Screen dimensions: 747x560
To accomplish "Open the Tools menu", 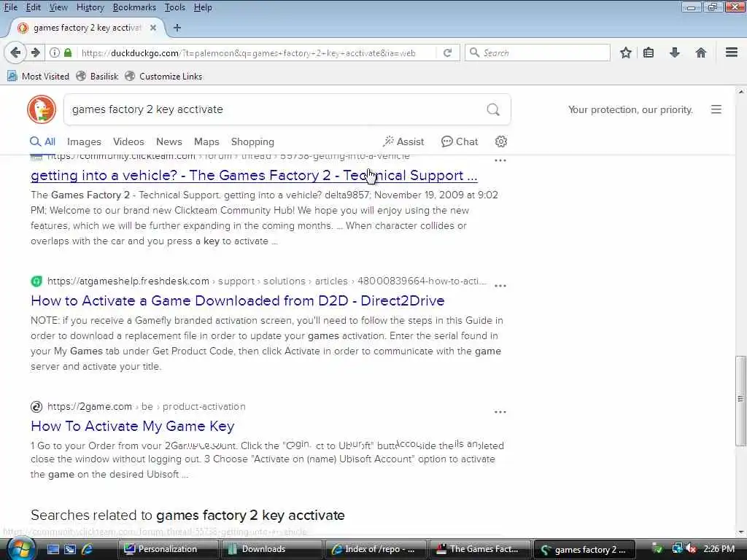I will [x=175, y=7].
